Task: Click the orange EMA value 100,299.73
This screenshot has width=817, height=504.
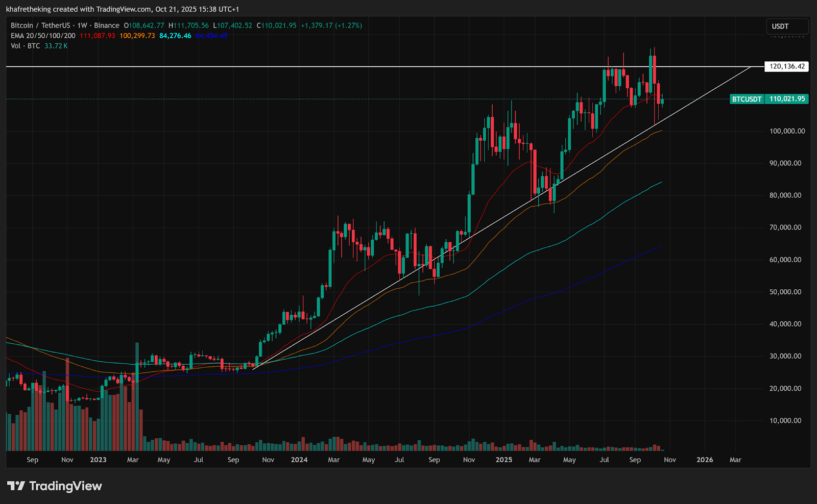Action: coord(137,36)
